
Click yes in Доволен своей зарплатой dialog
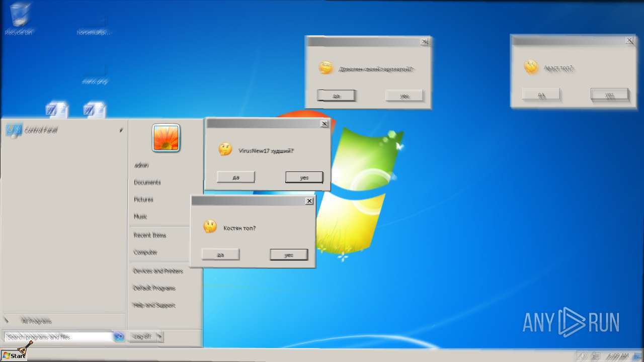click(405, 96)
